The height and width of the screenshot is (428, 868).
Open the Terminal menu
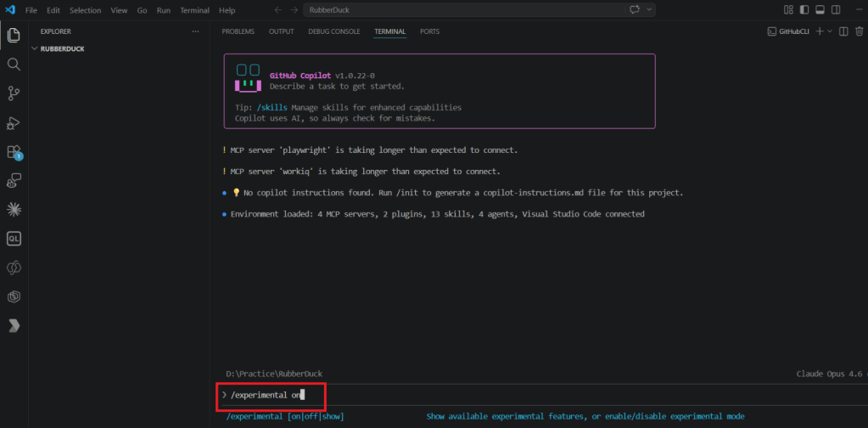[194, 10]
